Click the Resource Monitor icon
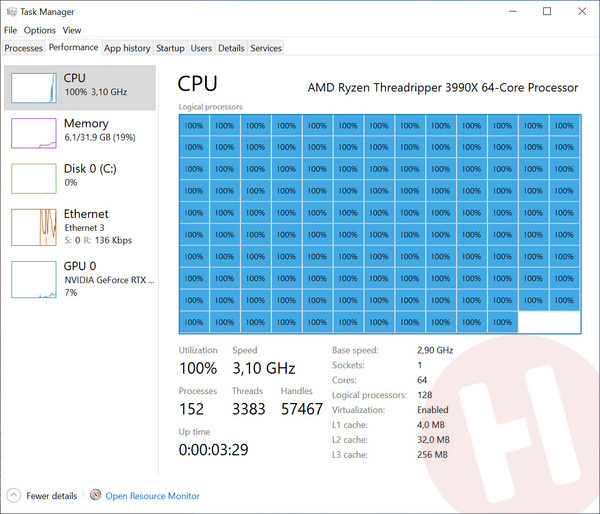The width and height of the screenshot is (600, 514). pyautogui.click(x=96, y=495)
